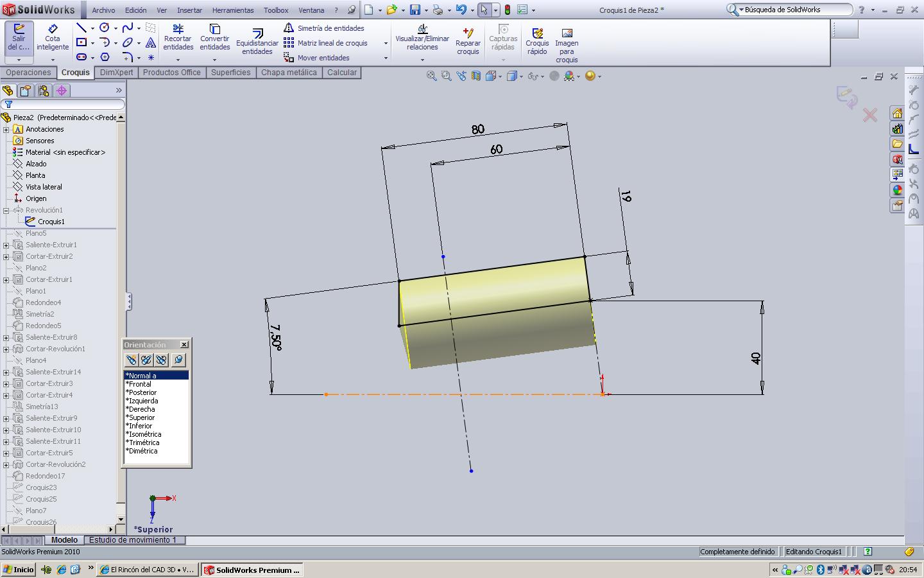
Task: Select the Line sketch tool
Action: (x=81, y=28)
